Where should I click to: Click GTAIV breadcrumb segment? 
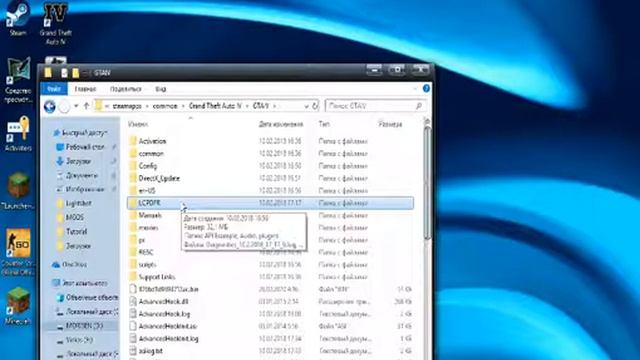point(261,106)
